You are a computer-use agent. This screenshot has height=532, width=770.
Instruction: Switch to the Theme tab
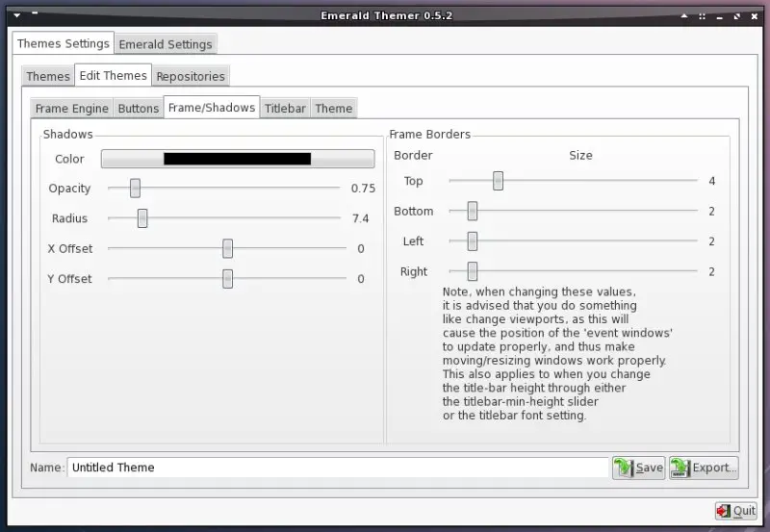pos(334,109)
